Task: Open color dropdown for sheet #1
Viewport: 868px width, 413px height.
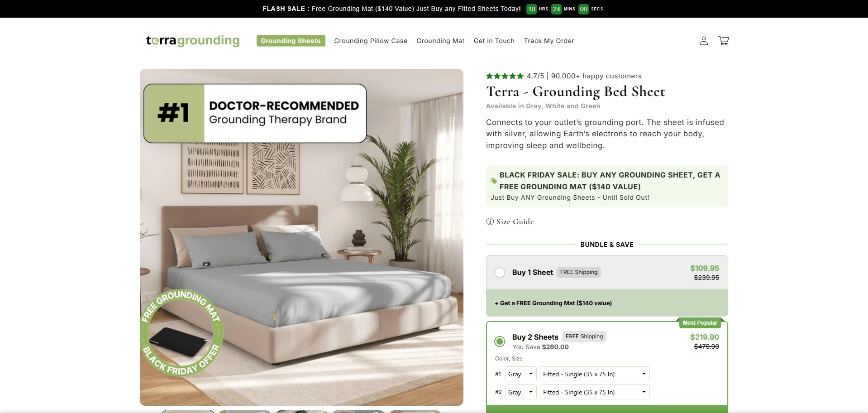Action: point(521,374)
